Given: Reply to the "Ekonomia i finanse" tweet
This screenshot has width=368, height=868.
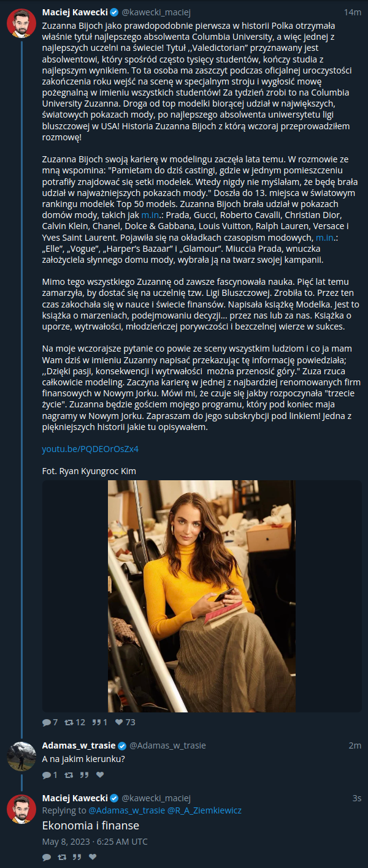Looking at the screenshot, I should tap(46, 857).
